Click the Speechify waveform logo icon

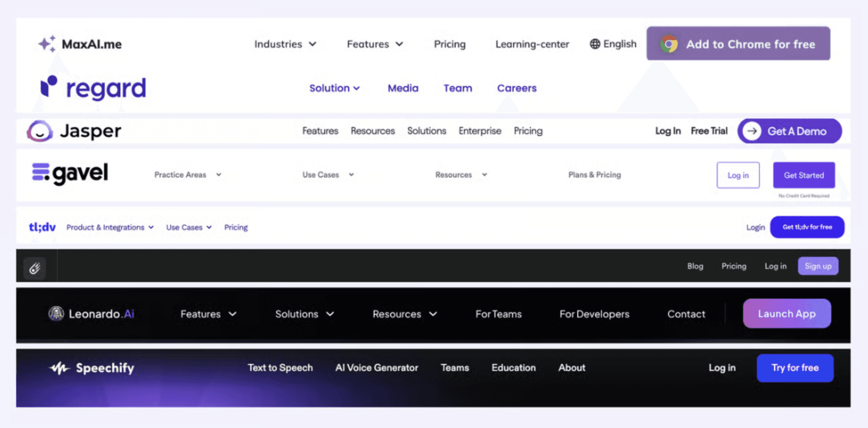(x=60, y=368)
